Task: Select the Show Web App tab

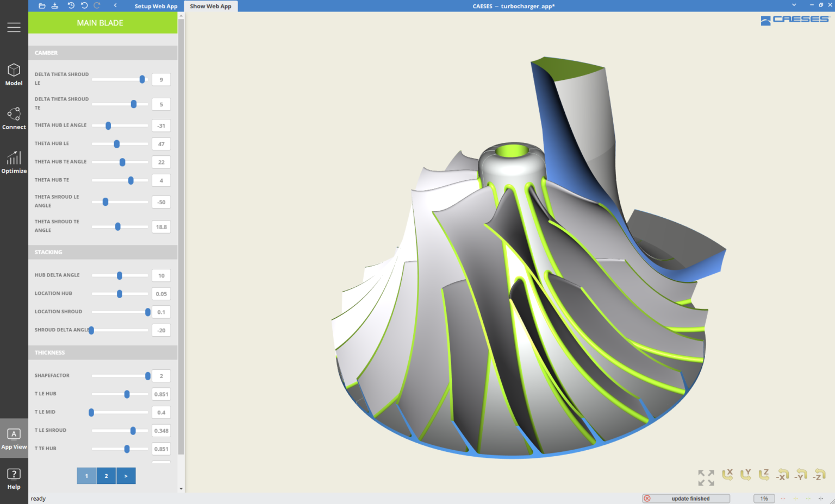Action: [x=210, y=6]
